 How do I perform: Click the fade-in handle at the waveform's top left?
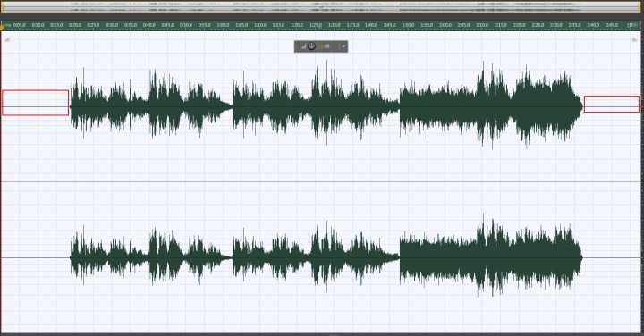(6, 39)
